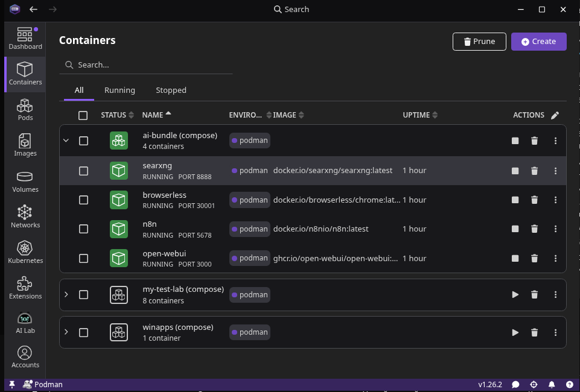Open more actions menu for winapps
The width and height of the screenshot is (580, 392).
click(x=555, y=332)
